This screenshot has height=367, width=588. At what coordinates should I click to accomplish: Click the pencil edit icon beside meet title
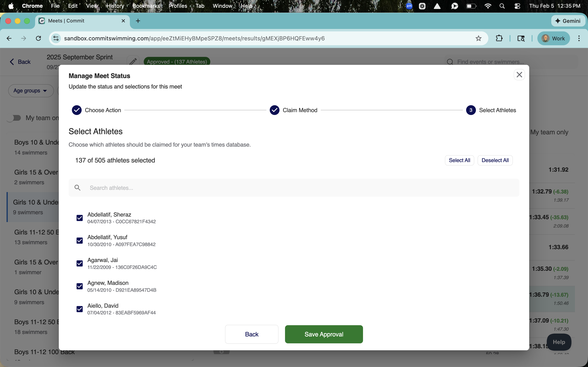click(x=133, y=61)
